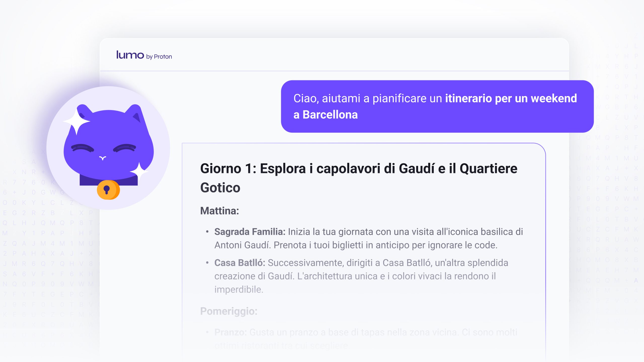Click the small sparkle star beside the cat's cheek

point(139,172)
